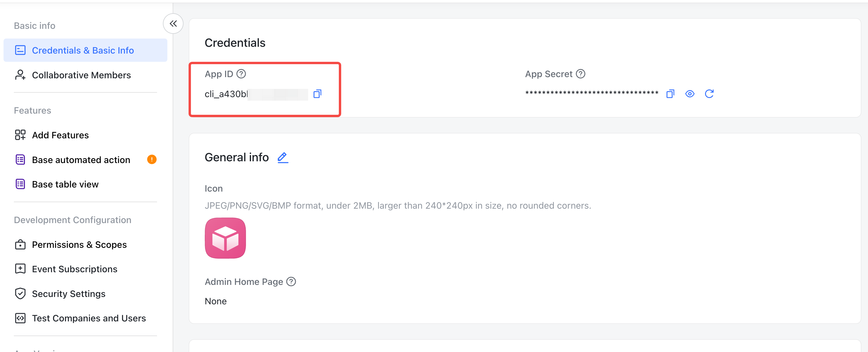
Task: Click the orange warning badge
Action: 152,160
